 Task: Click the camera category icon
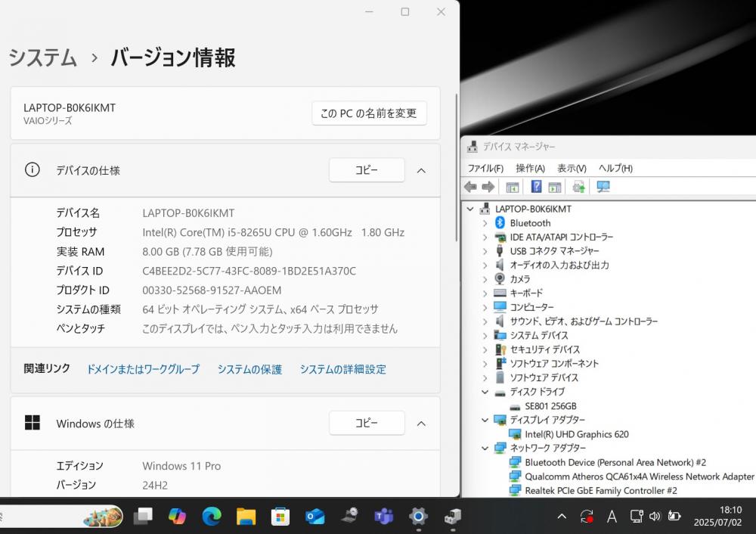[x=500, y=279]
